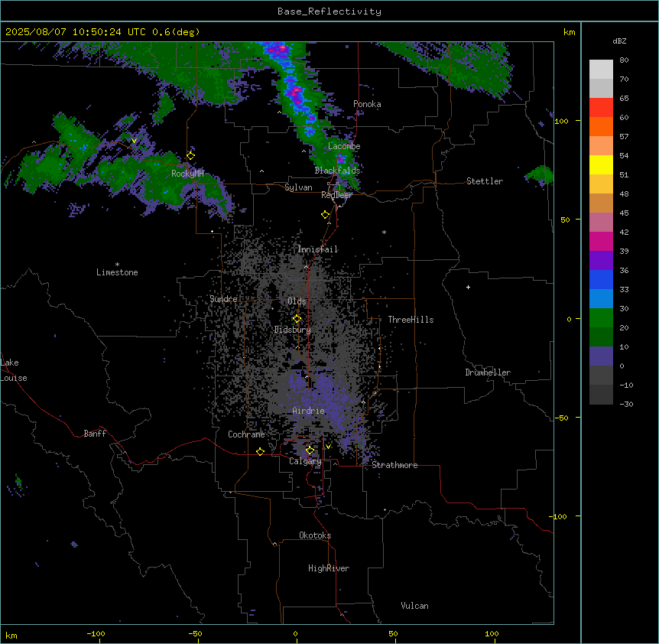Click the Banff label
Image resolution: width=659 pixels, height=644 pixels.
(x=95, y=434)
